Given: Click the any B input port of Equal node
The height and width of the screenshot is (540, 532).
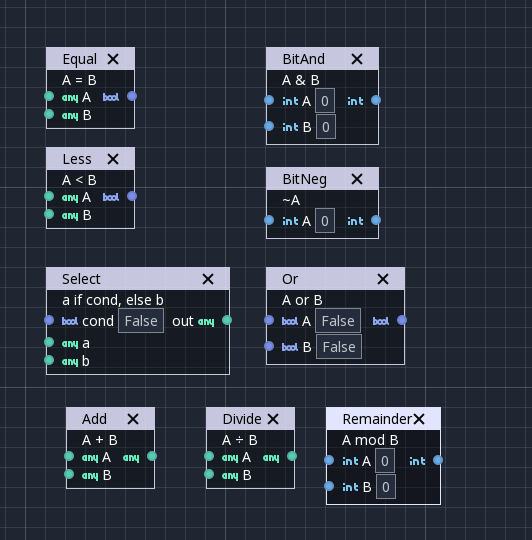Looking at the screenshot, I should click(49, 114).
